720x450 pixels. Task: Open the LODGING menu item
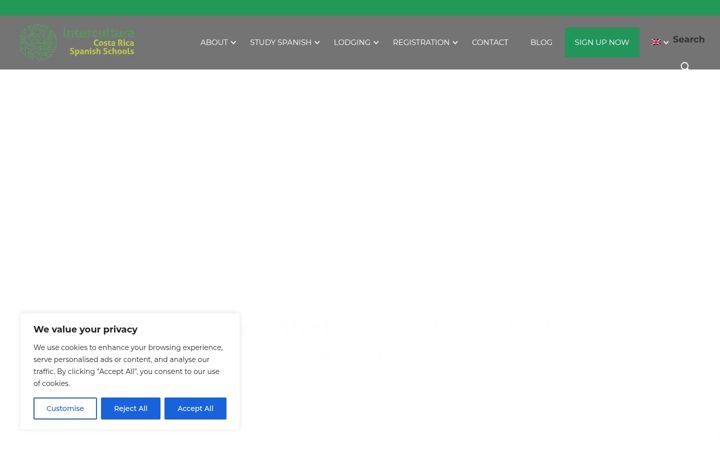tap(352, 42)
